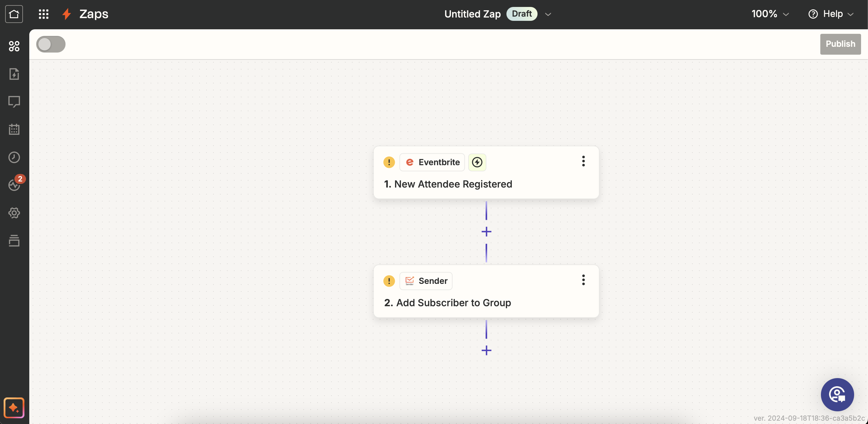Image resolution: width=868 pixels, height=424 pixels.
Task: Click the Sender step warning icon
Action: coord(389,281)
